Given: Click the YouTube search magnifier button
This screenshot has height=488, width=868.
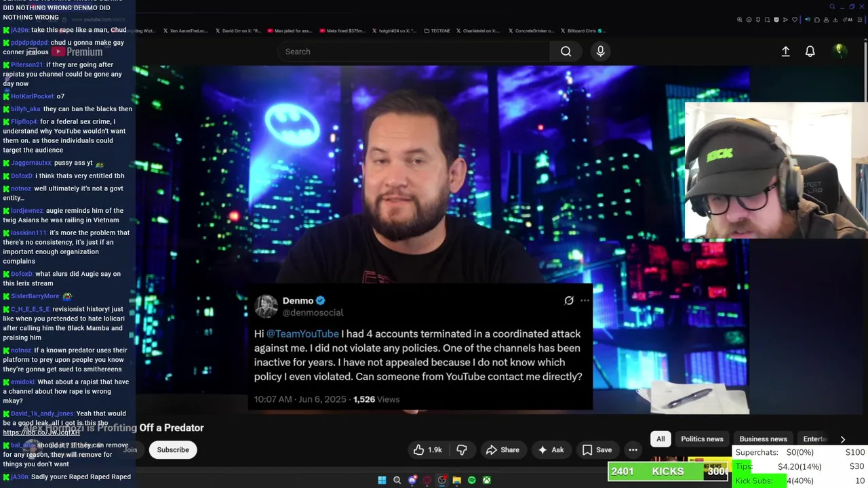Looking at the screenshot, I should pos(566,52).
